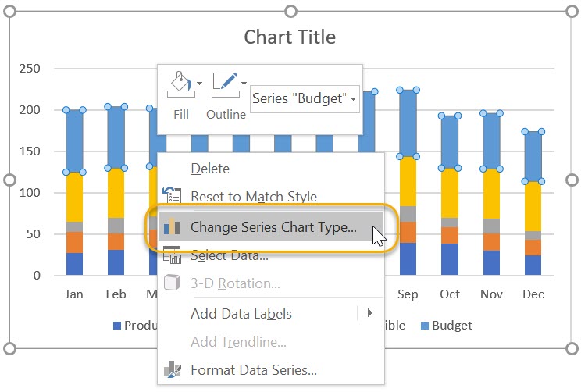Click the Change Series Chart Type icon
Screen dimensions: 581x392
[172, 226]
